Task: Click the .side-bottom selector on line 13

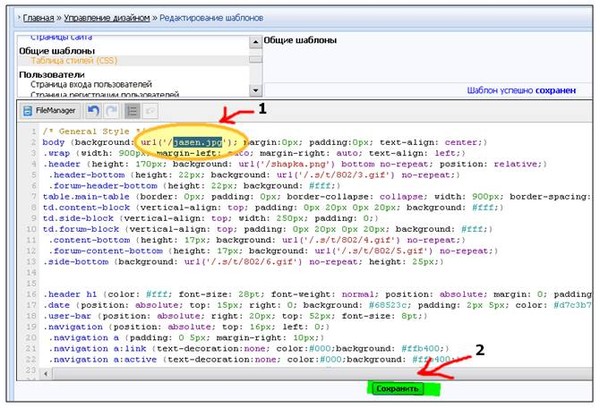Action: [x=76, y=262]
